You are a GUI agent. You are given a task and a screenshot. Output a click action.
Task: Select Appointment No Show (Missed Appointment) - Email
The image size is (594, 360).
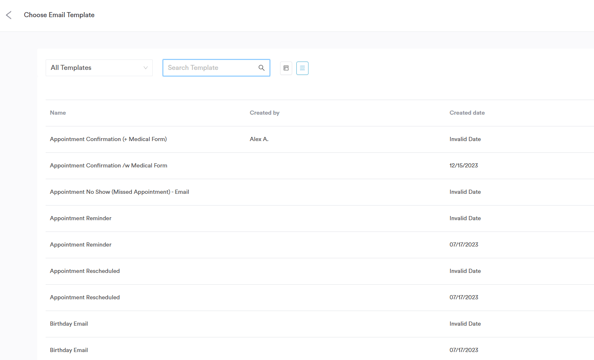pos(119,192)
